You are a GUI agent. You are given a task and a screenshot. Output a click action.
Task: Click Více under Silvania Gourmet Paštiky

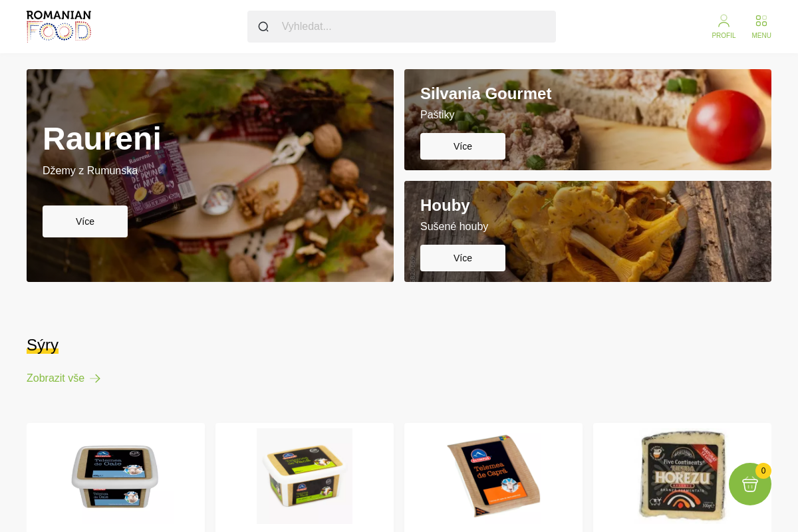coord(463,146)
